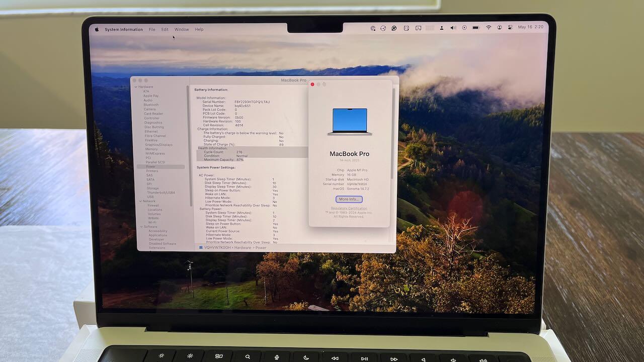644x362 pixels.
Task: Select Diagnostics in the sidebar
Action: (x=153, y=123)
